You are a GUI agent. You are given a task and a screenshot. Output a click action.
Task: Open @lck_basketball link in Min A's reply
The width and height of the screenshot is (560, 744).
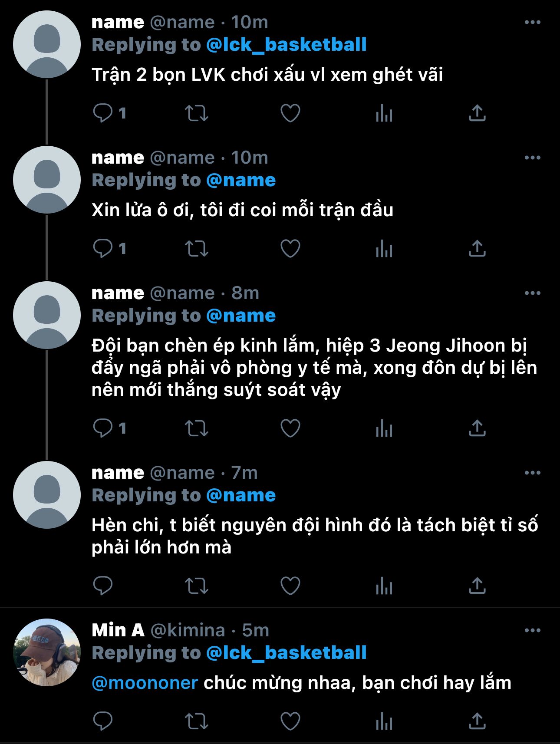[286, 653]
